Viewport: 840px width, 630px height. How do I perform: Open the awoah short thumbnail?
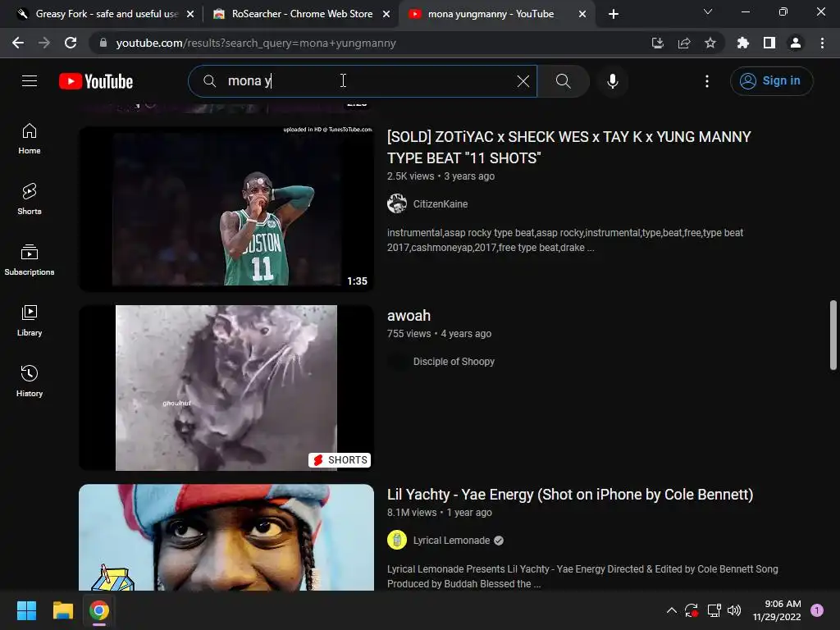pyautogui.click(x=226, y=388)
